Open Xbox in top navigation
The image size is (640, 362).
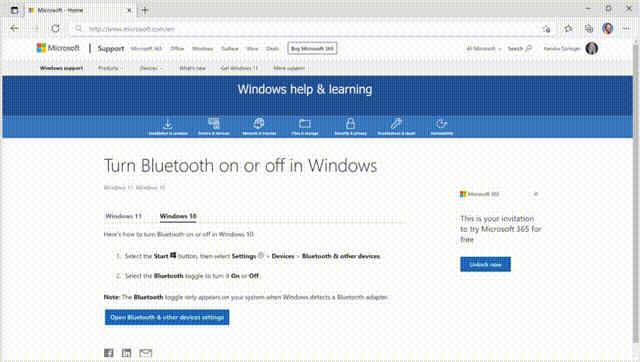(252, 49)
